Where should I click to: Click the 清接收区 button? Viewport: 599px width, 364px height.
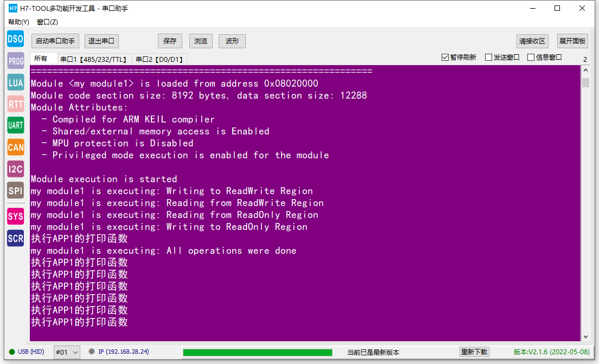tap(532, 41)
